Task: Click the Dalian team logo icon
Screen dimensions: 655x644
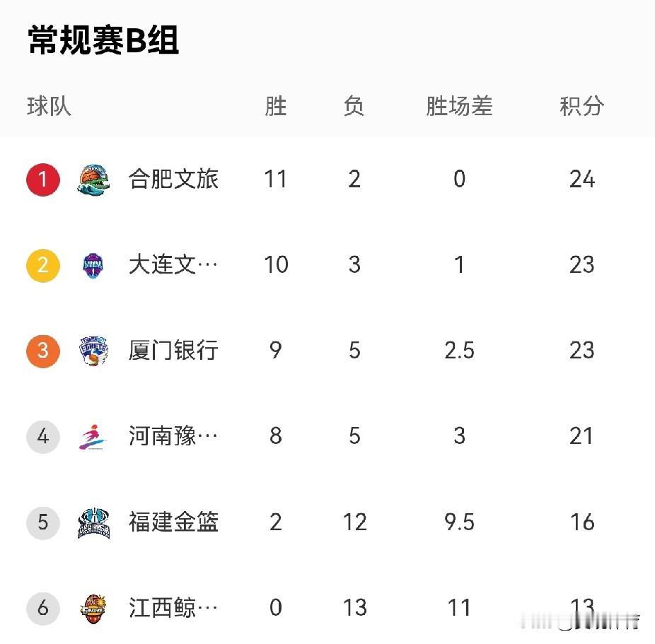Action: (x=93, y=266)
